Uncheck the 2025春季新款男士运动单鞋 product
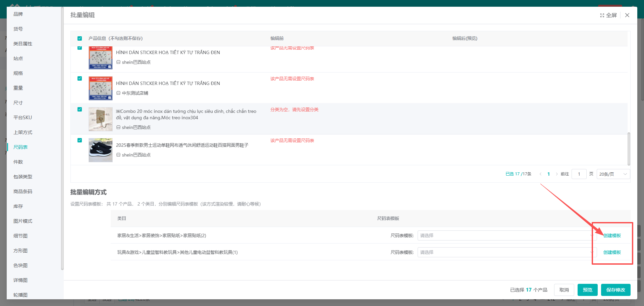Viewport: 644px width, 306px height. point(79,140)
